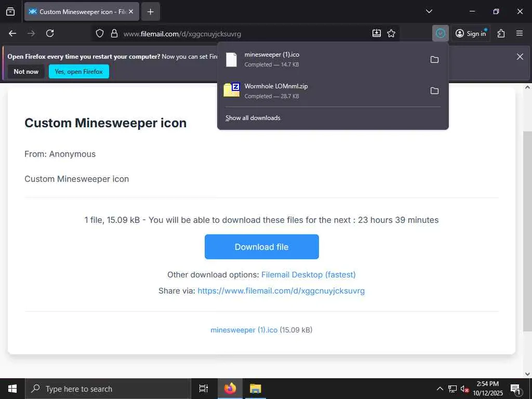Expand the list all tabs chevron
532x399 pixels.
(x=429, y=11)
